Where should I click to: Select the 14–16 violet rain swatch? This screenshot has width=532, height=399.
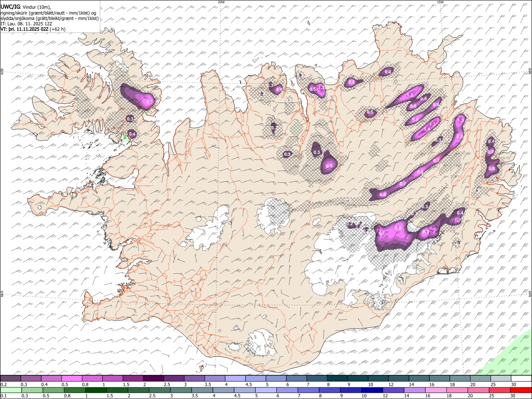click(414, 390)
